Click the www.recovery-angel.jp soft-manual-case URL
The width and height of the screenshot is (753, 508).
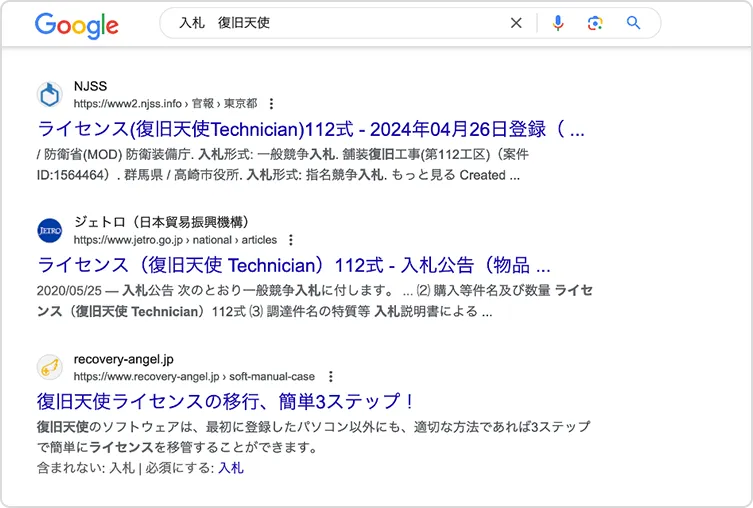tap(194, 376)
